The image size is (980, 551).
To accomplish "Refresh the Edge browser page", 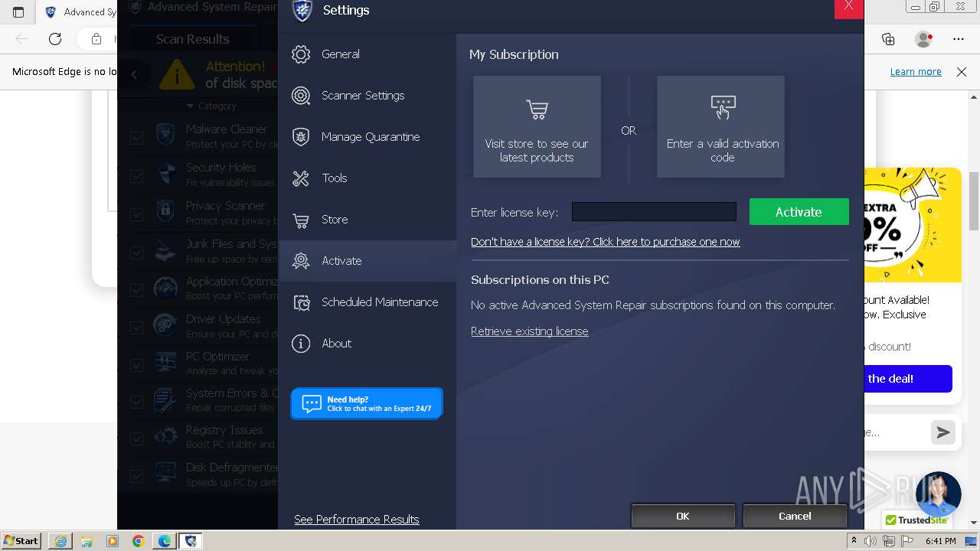I will click(55, 39).
